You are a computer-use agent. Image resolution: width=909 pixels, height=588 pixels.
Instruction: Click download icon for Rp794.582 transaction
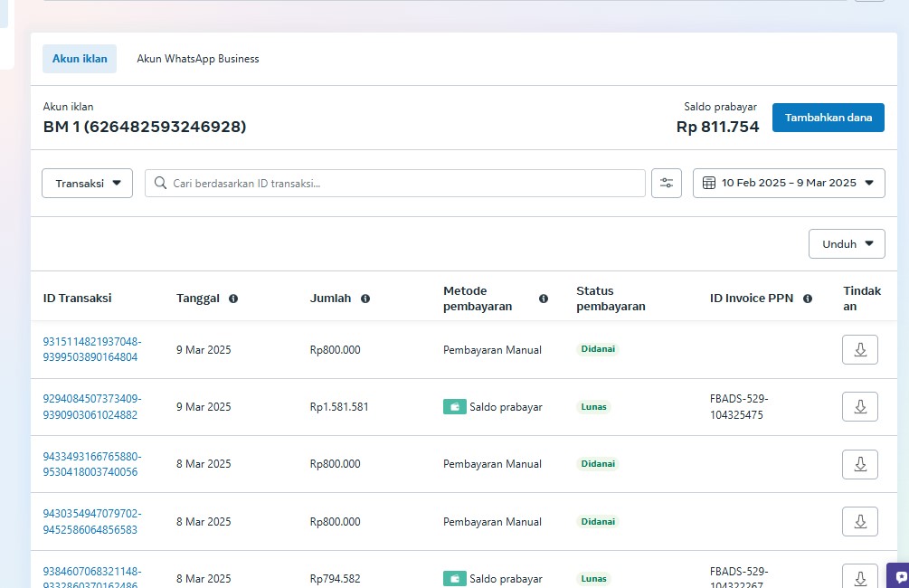tap(859, 576)
